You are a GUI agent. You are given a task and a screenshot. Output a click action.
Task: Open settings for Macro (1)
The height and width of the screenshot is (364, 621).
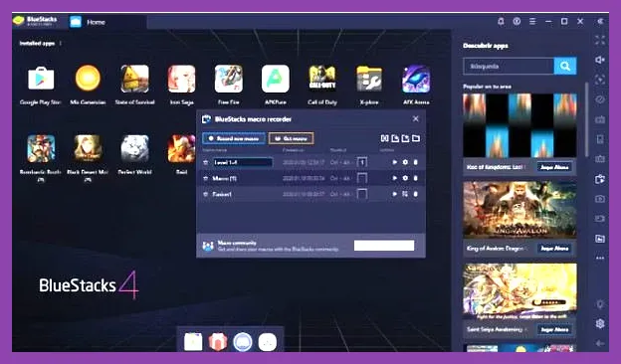coord(405,178)
